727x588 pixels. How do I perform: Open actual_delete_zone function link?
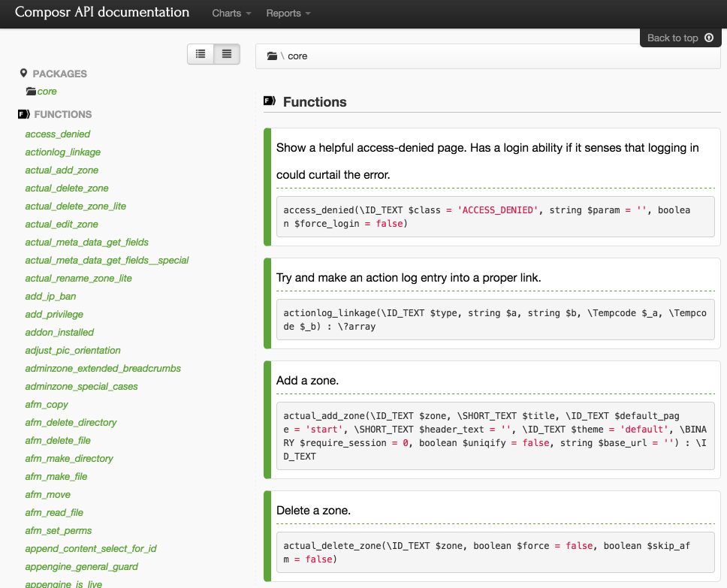tap(67, 188)
